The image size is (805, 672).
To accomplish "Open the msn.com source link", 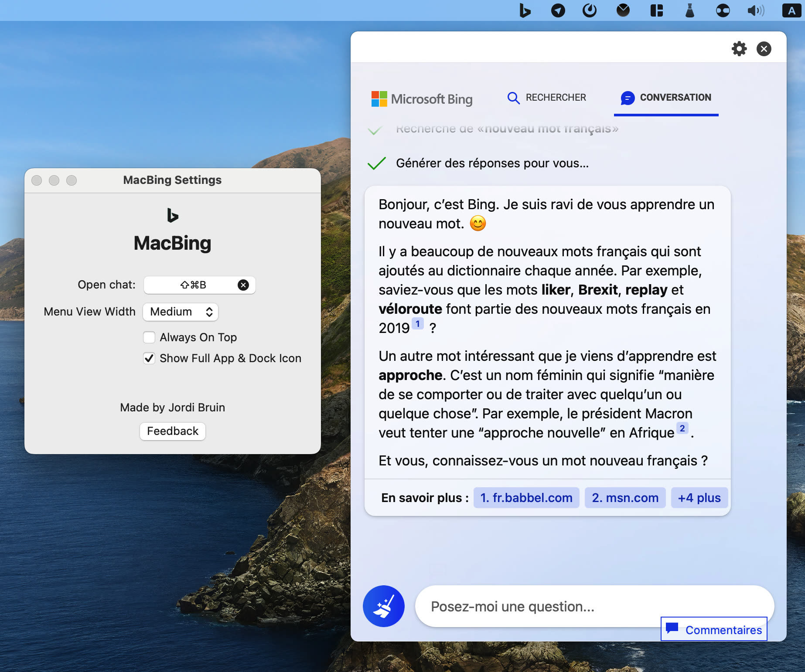I will [625, 497].
